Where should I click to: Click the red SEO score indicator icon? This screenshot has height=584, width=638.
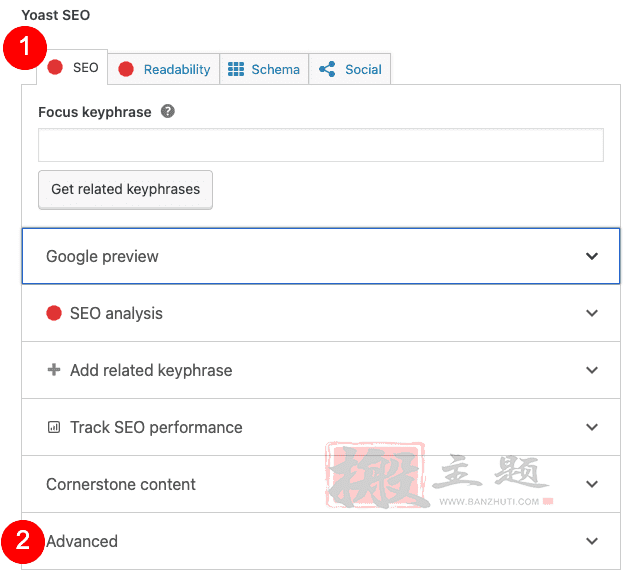tap(56, 68)
